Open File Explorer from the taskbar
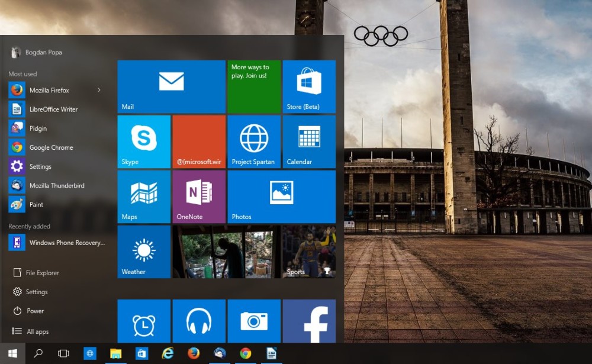 pos(115,353)
